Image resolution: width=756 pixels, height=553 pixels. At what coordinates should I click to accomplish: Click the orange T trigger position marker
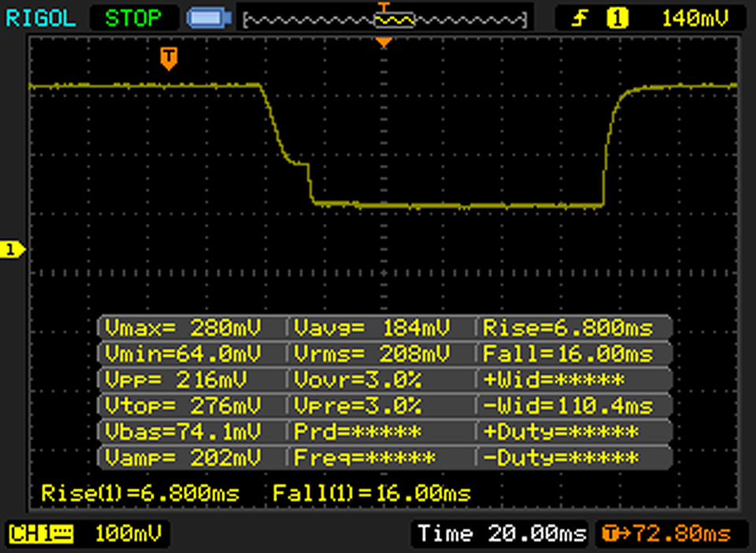169,59
